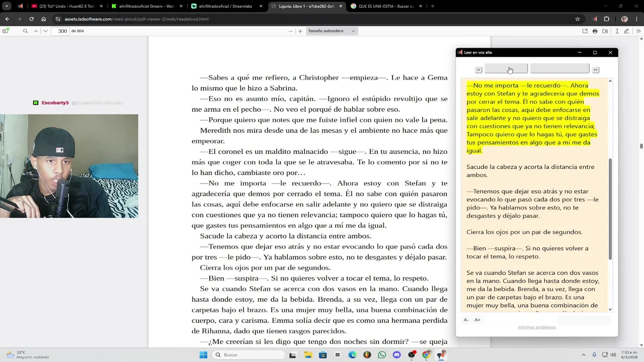Click 'Sacude la cabeza y acorta' paragraph in reader
This screenshot has width=644, height=362.
pos(530,171)
